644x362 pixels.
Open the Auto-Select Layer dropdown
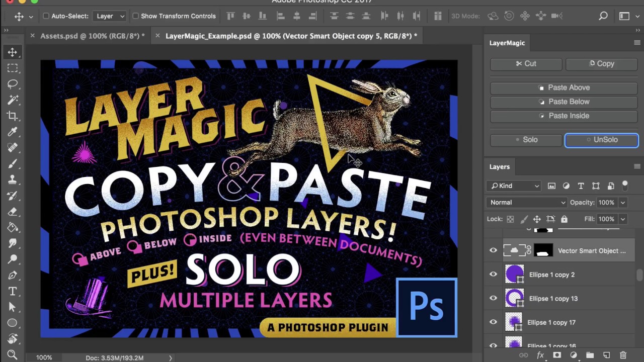109,16
